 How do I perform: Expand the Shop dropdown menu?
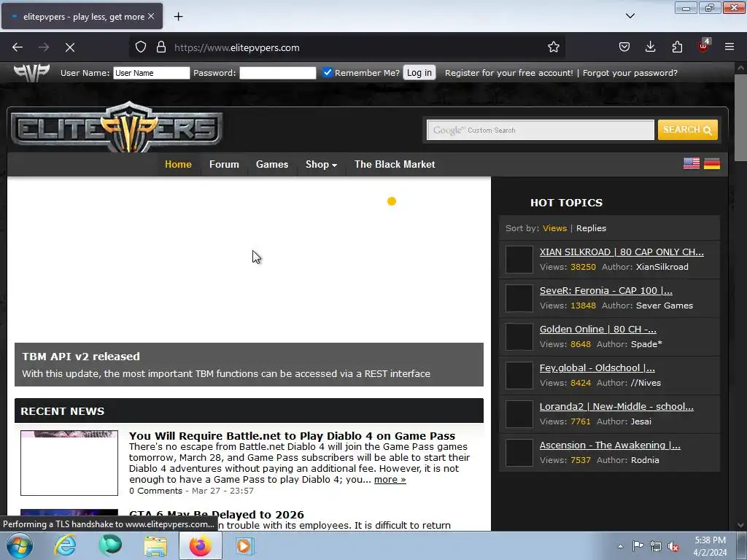point(321,164)
